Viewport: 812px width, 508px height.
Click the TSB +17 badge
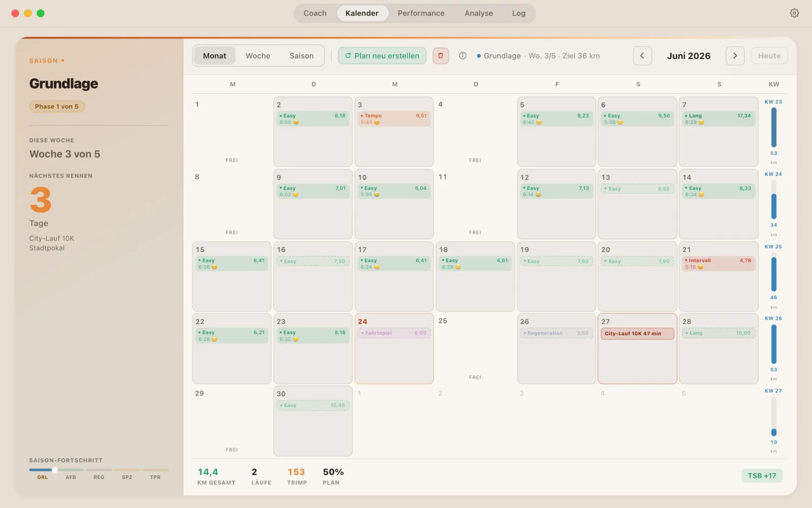(762, 476)
